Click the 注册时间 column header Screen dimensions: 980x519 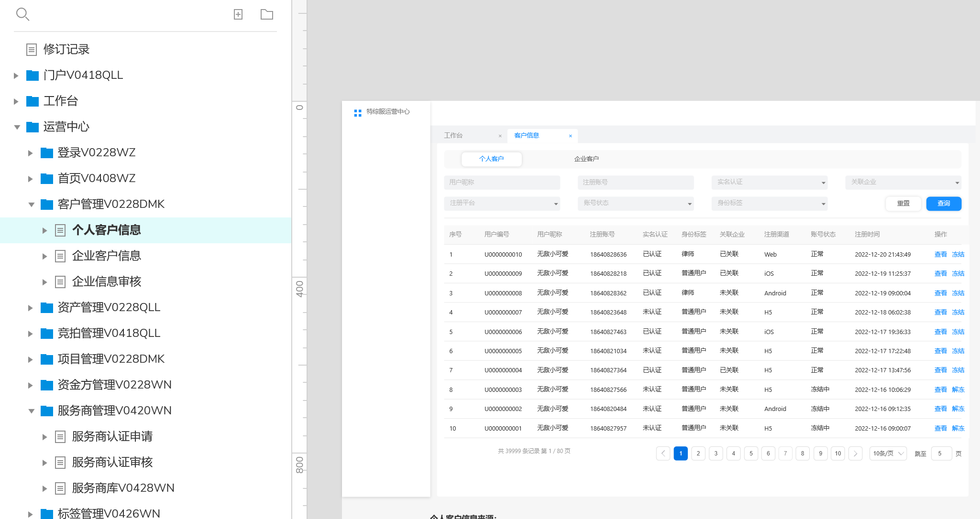pyautogui.click(x=867, y=234)
